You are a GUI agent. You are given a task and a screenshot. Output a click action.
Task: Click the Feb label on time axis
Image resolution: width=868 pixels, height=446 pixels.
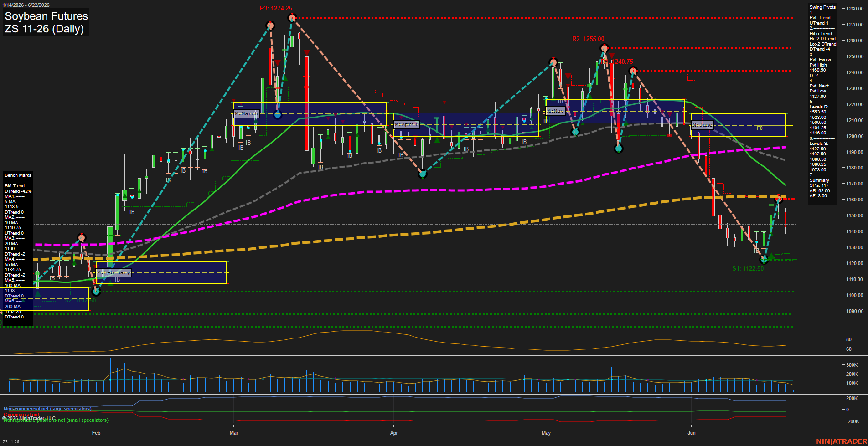(96, 433)
